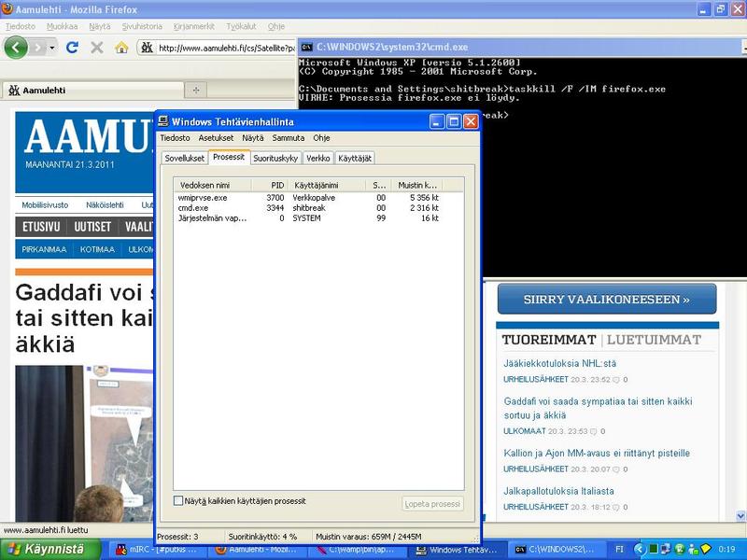The image size is (747, 560).
Task: Open the Firefox Sivuhistoria menu
Action: (x=142, y=27)
